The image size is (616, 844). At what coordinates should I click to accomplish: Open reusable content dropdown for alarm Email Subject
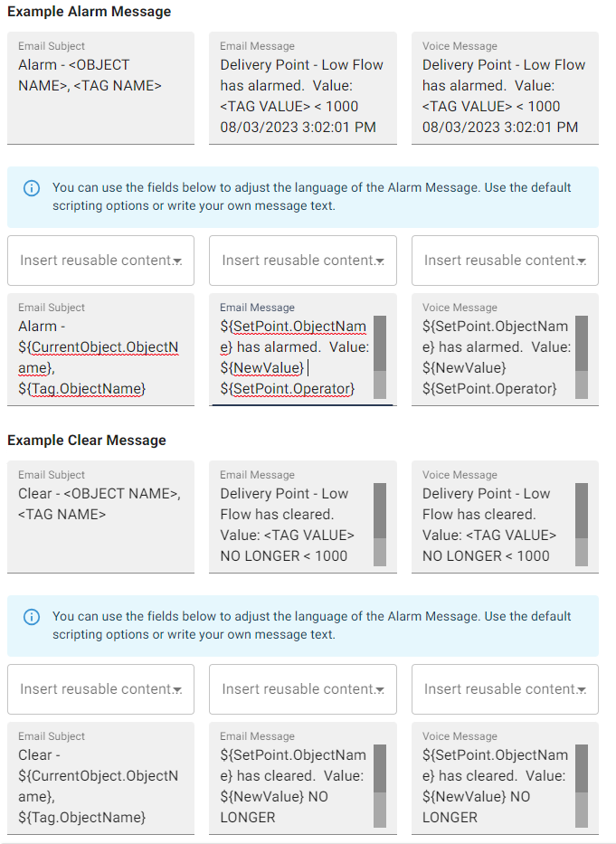coord(100,261)
